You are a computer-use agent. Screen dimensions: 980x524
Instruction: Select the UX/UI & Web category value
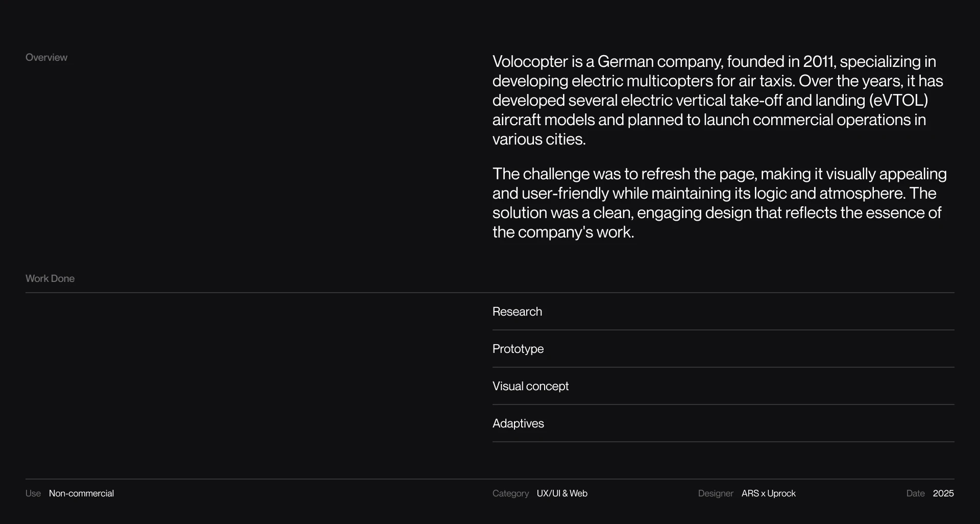pos(562,493)
